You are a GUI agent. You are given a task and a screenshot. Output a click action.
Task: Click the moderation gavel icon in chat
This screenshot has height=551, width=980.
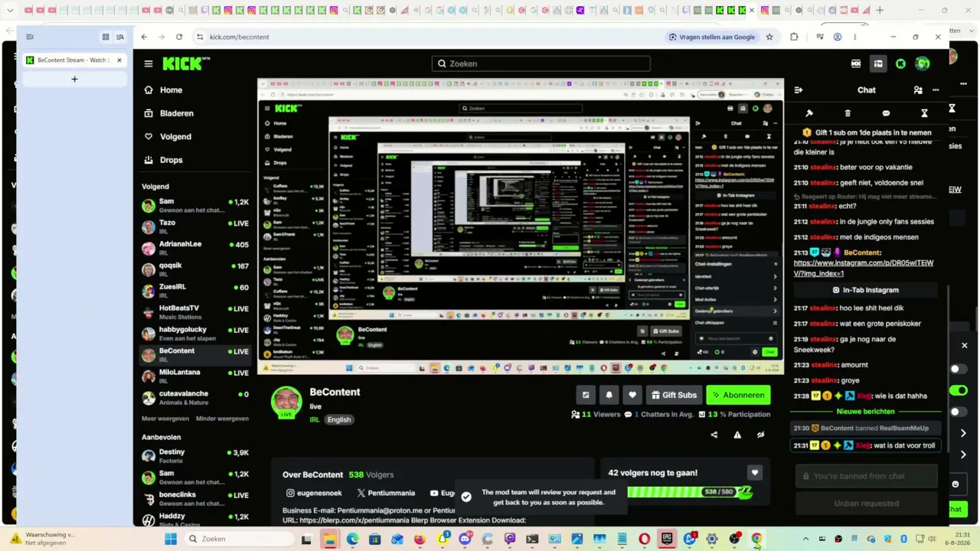pyautogui.click(x=809, y=113)
